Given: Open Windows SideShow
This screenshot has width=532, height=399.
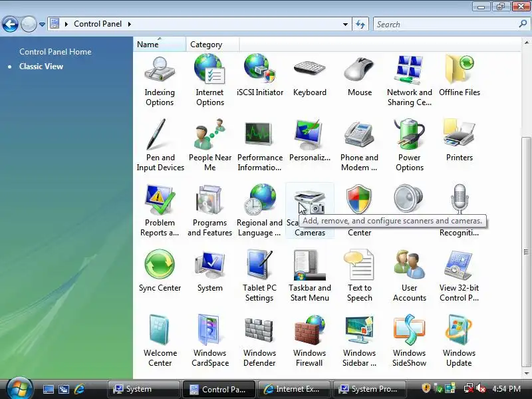Looking at the screenshot, I should [x=410, y=341].
